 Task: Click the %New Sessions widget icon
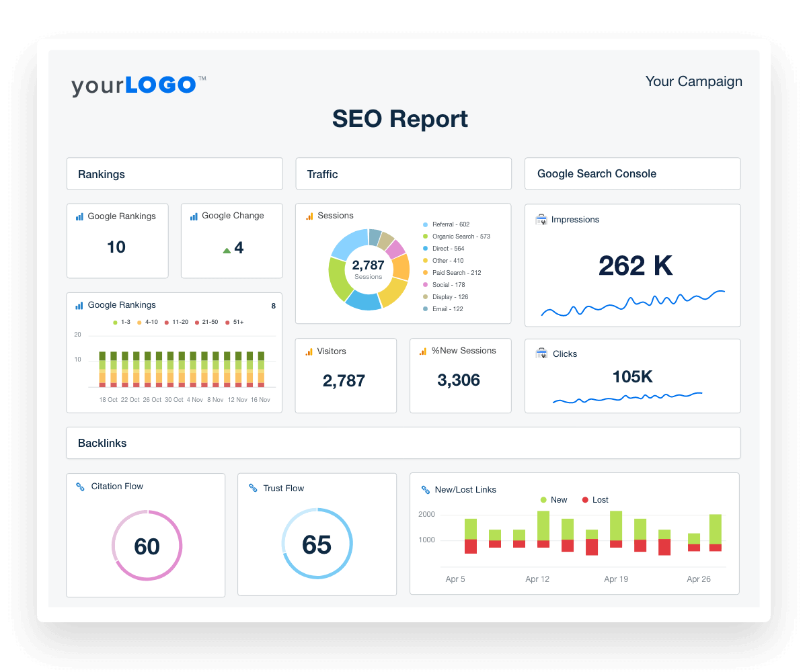[423, 350]
